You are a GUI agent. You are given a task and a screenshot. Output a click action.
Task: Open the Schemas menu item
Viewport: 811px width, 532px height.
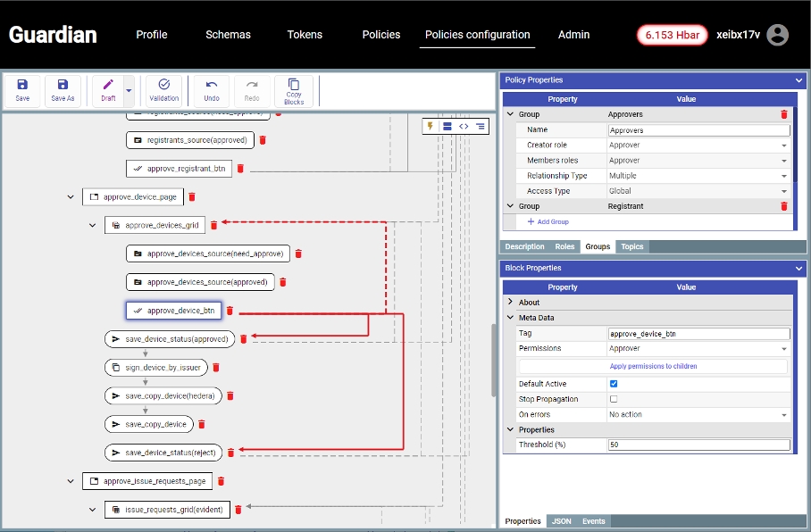(x=228, y=35)
